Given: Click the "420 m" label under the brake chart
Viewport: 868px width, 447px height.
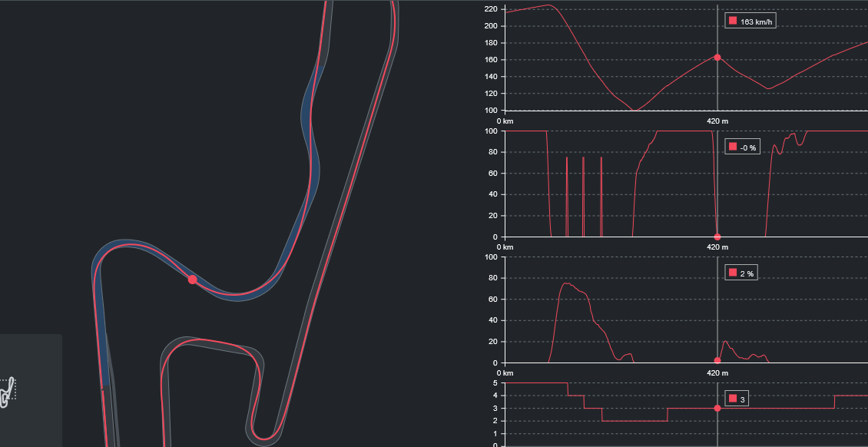Looking at the screenshot, I should point(717,373).
